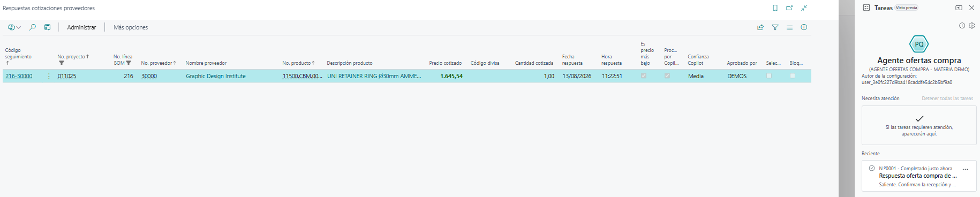Toggle Es precio más bajo checkbox
This screenshot has height=197, width=980.
(x=644, y=76)
